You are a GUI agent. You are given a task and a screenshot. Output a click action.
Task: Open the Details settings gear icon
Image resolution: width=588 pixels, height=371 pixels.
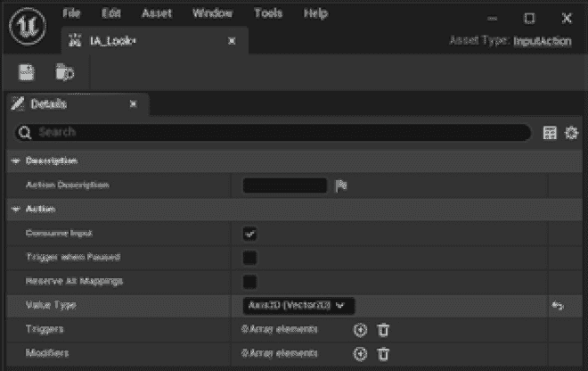tap(571, 133)
